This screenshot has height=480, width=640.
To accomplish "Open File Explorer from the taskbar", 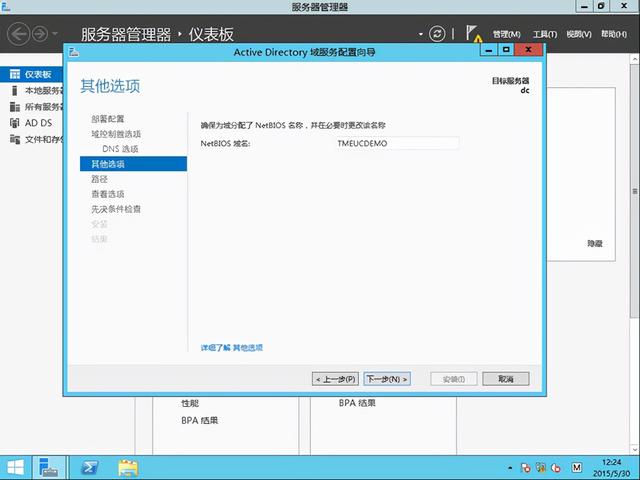I will point(128,468).
